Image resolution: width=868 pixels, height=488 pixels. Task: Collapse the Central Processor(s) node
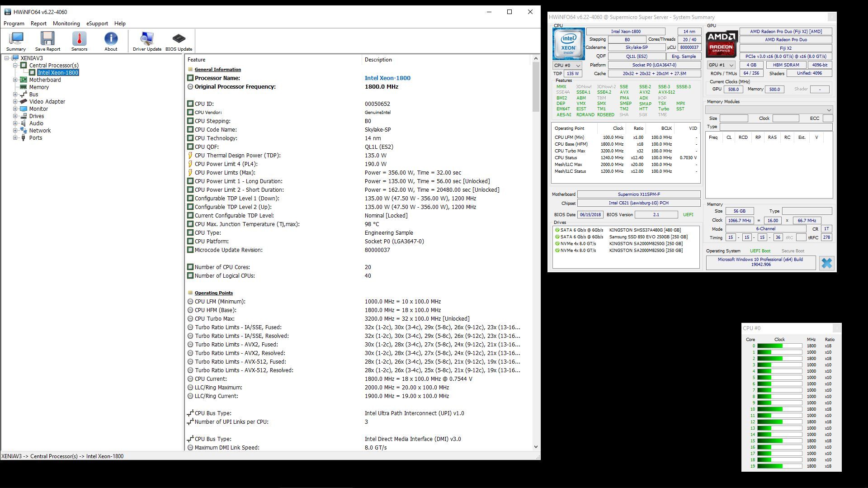[x=15, y=66]
